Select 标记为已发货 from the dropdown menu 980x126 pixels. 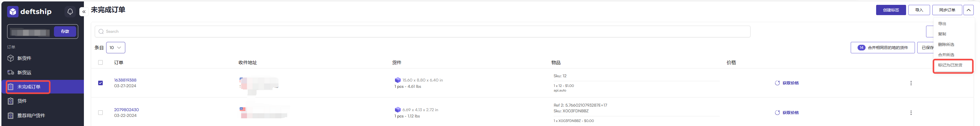950,65
